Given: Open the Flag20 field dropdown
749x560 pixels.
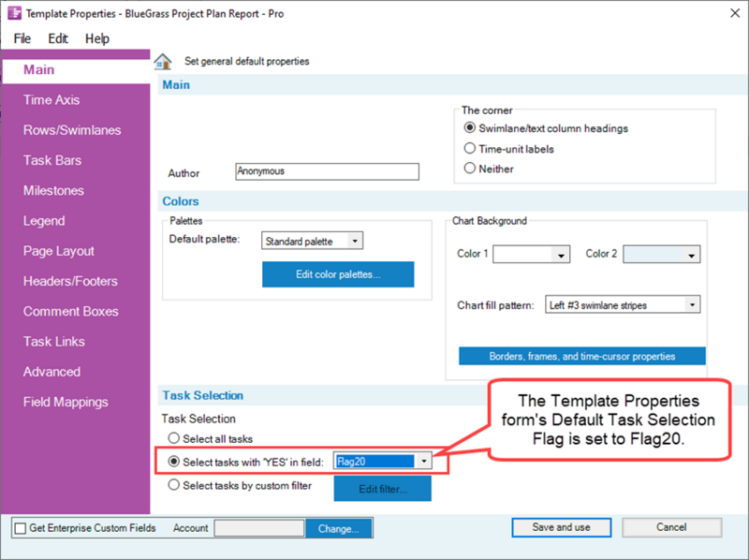Looking at the screenshot, I should pyautogui.click(x=424, y=461).
